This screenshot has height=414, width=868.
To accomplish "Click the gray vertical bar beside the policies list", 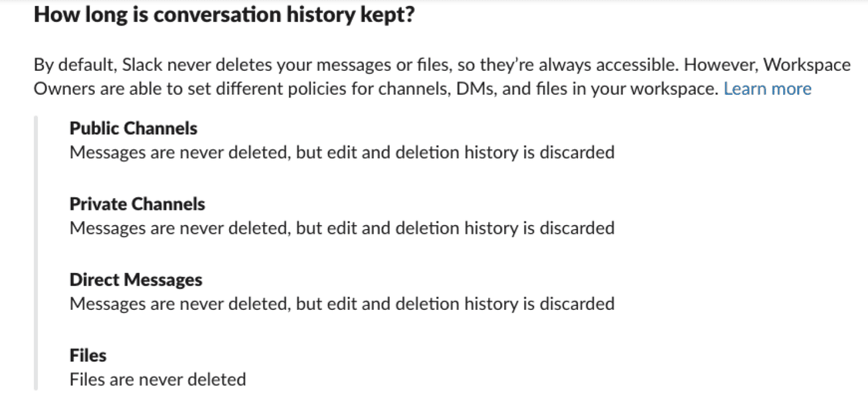I will pyautogui.click(x=35, y=254).
